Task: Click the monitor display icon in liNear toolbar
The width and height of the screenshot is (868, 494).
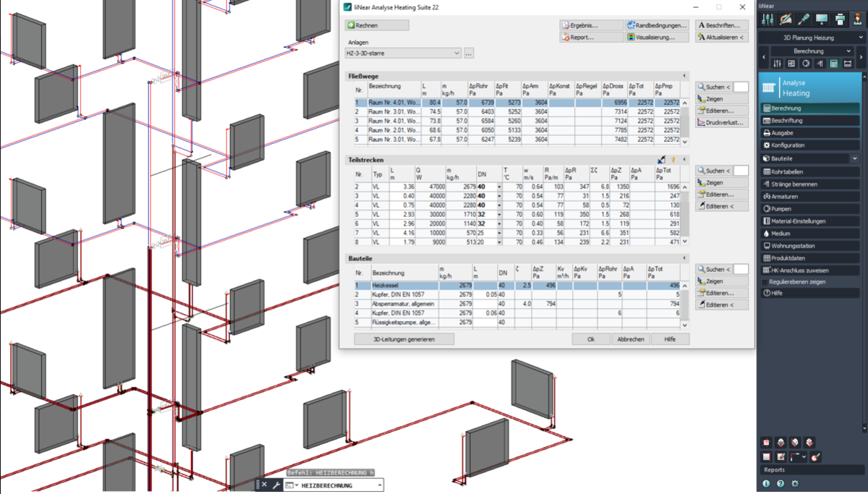Action: (x=821, y=19)
